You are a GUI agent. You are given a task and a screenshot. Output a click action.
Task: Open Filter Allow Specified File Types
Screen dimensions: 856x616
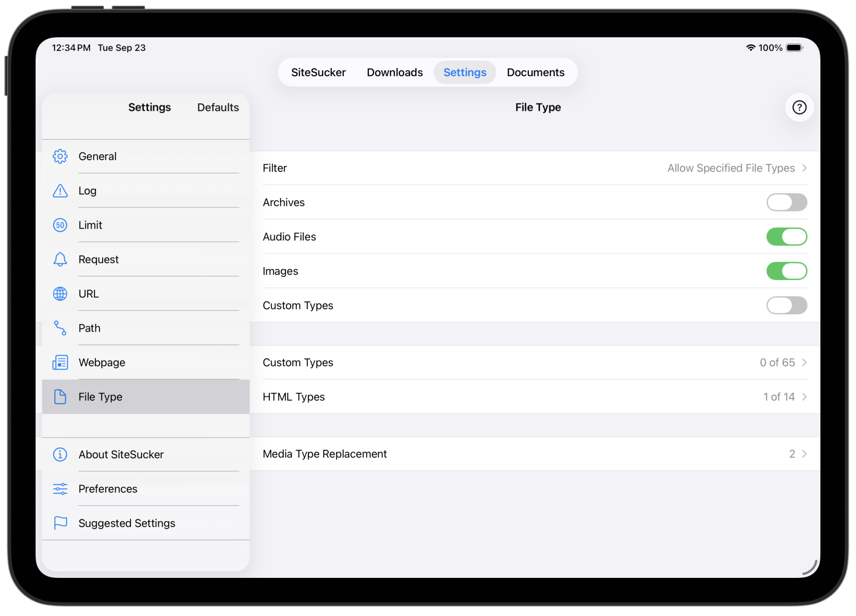coord(535,168)
